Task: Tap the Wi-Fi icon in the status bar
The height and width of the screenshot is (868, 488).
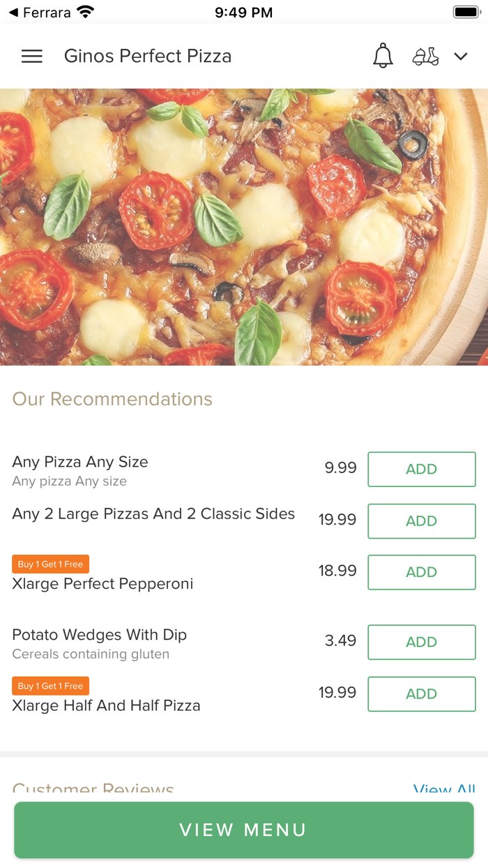Action: pyautogui.click(x=85, y=11)
